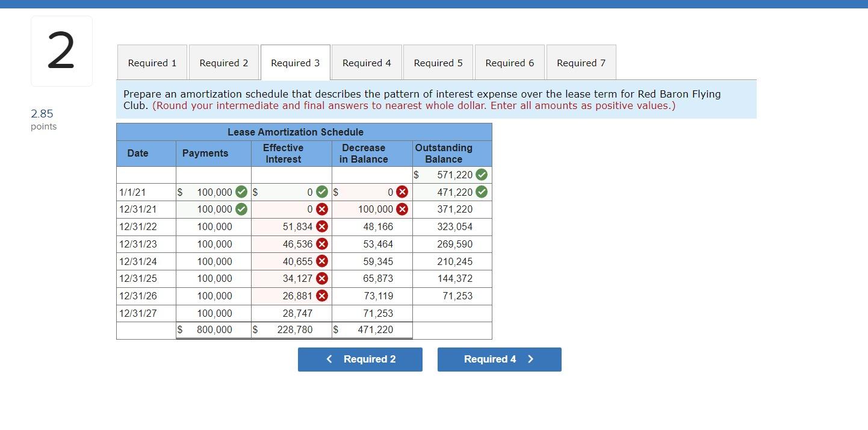
Task: Click the green checkmark beside 471,220 outstanding balance
Action: [x=480, y=192]
